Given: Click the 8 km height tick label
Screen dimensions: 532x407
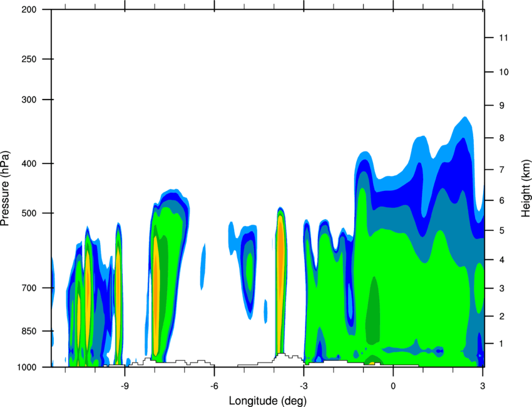Looking at the screenshot, I should pyautogui.click(x=502, y=138).
